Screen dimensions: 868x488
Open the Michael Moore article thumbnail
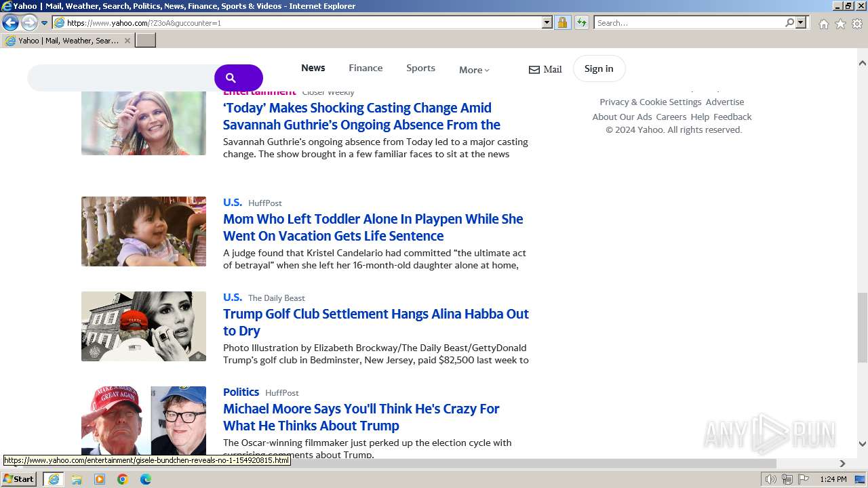click(144, 420)
